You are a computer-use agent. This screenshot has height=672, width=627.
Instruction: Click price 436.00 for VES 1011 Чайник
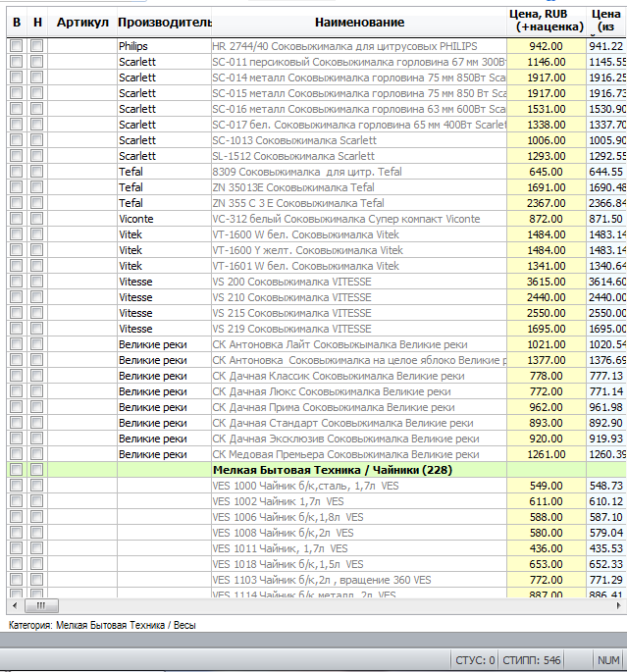click(546, 548)
